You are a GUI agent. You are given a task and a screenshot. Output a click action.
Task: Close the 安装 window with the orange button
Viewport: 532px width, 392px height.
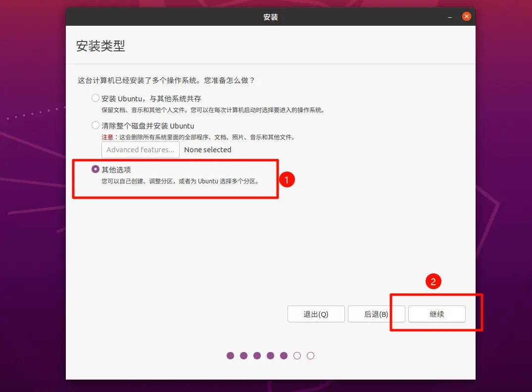pyautogui.click(x=467, y=16)
